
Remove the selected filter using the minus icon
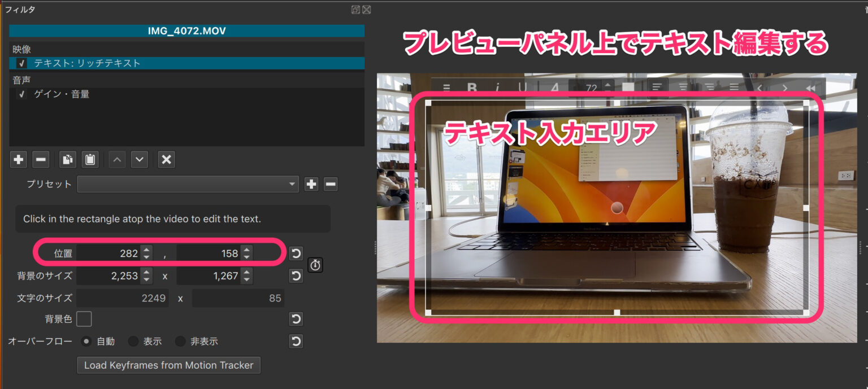click(x=41, y=159)
